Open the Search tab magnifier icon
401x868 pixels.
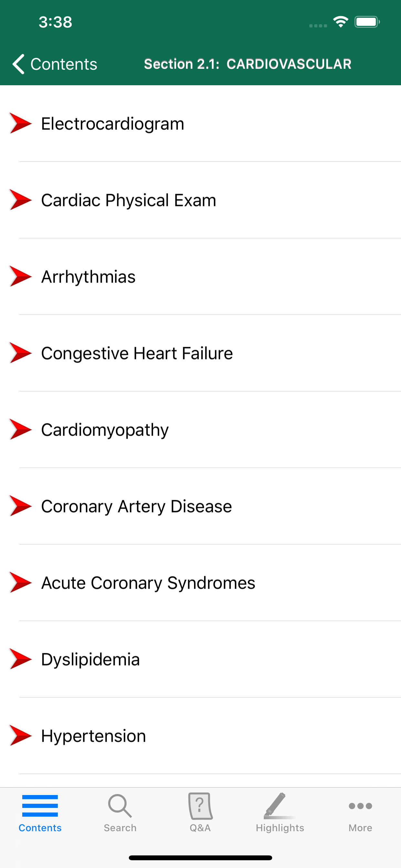120,805
